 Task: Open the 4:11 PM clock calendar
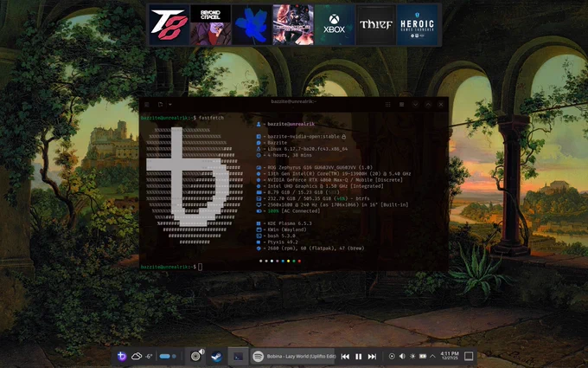coord(450,356)
